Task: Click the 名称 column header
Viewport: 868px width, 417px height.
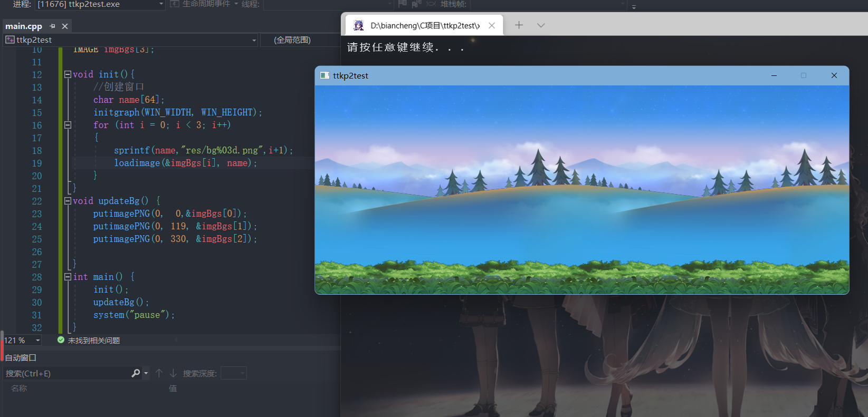Action: [19, 389]
